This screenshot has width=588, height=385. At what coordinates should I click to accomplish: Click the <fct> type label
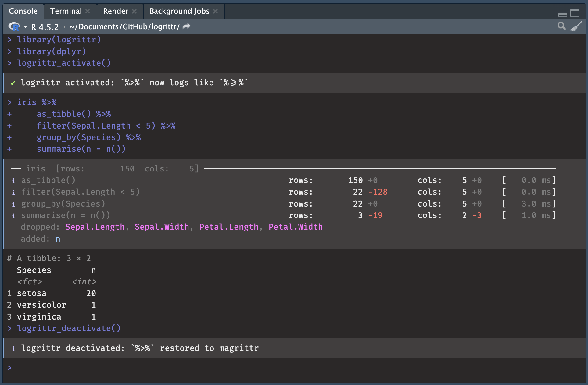(30, 282)
